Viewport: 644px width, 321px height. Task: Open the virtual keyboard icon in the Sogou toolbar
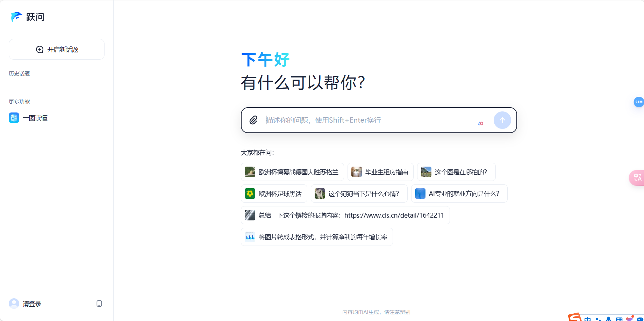point(619,319)
